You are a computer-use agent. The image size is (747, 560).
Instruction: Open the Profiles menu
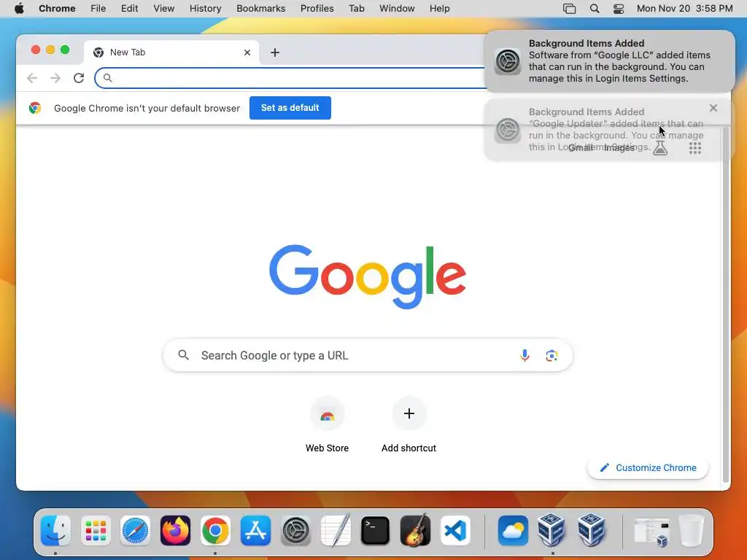[x=317, y=9]
